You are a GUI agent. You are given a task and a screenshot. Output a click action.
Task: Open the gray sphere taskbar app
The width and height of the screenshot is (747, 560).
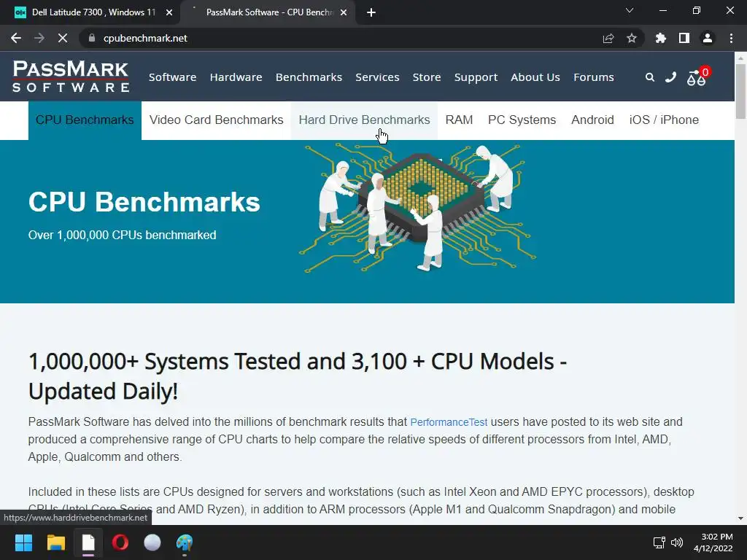click(152, 542)
